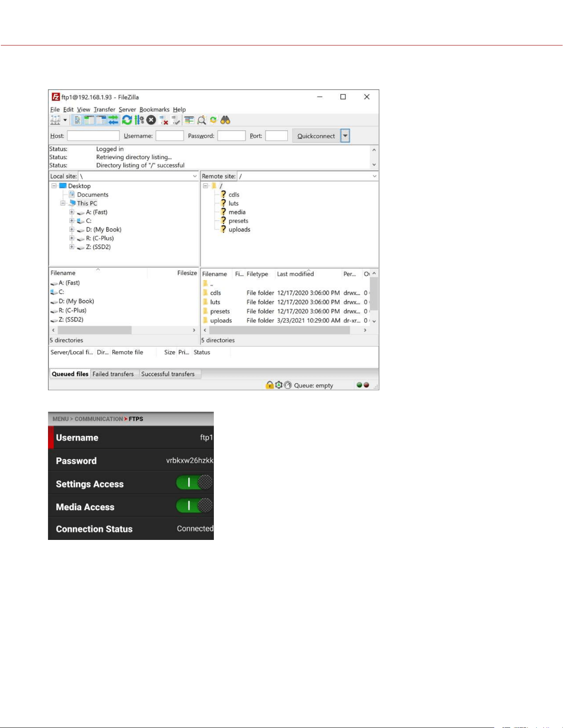This screenshot has height=728, width=563.
Task: Toggle Media Access switch
Action: coord(194,505)
